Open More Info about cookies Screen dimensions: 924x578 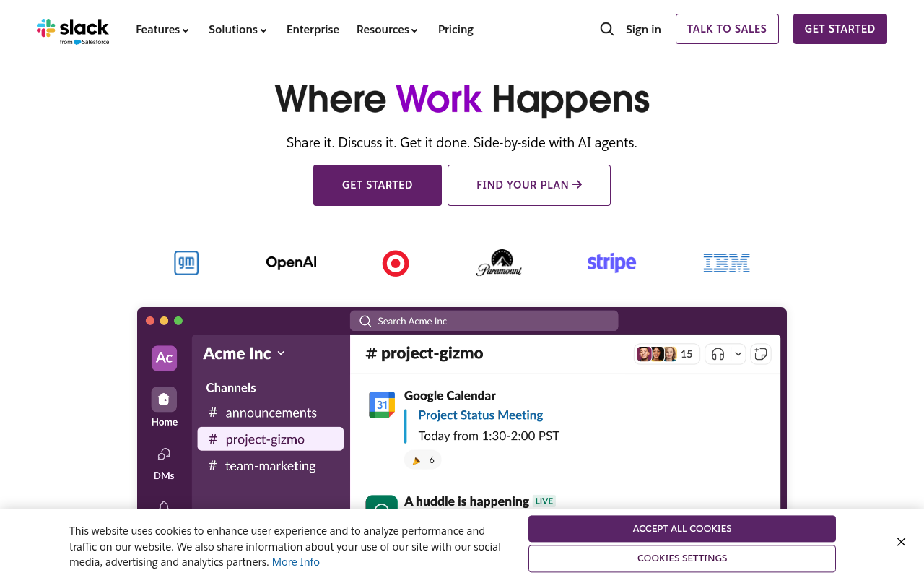point(295,561)
